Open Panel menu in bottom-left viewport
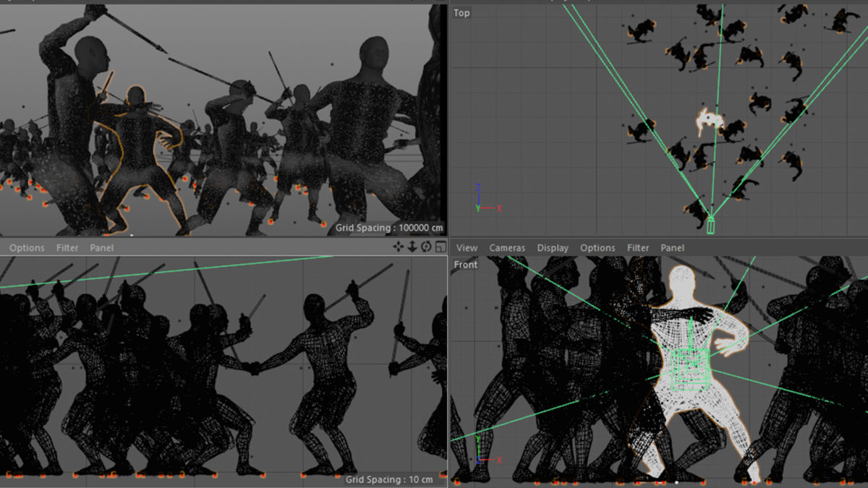 (x=102, y=248)
